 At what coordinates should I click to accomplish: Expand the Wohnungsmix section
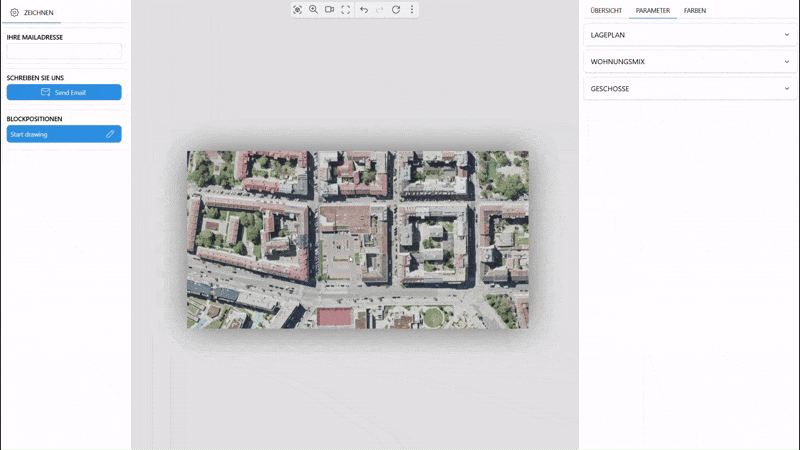(x=690, y=62)
